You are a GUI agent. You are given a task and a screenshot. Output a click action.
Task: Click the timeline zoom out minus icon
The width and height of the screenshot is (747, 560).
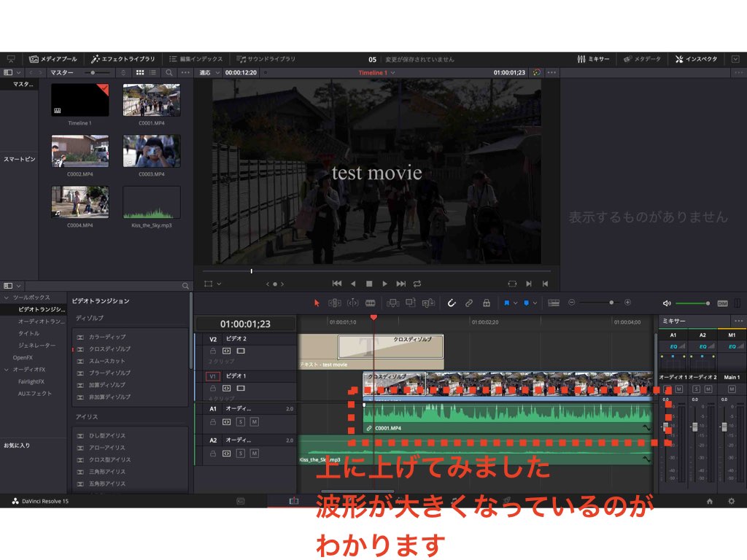tap(572, 303)
